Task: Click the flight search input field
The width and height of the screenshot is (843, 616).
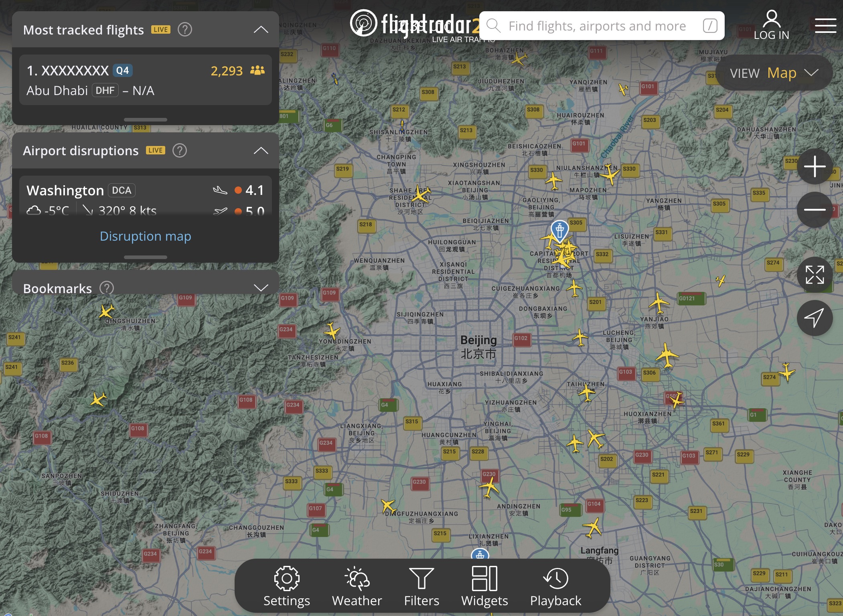Action: pos(597,26)
